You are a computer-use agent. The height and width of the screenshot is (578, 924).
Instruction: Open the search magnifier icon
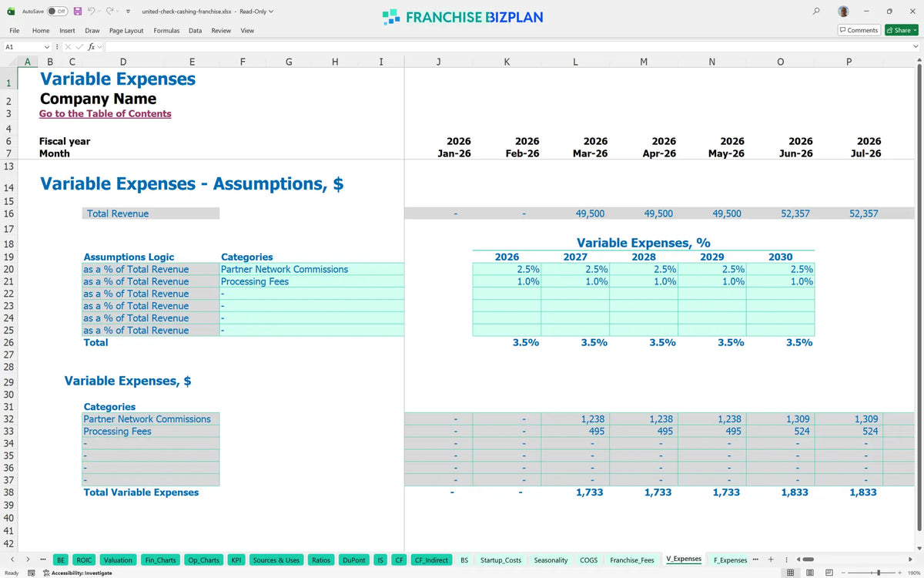pos(816,12)
